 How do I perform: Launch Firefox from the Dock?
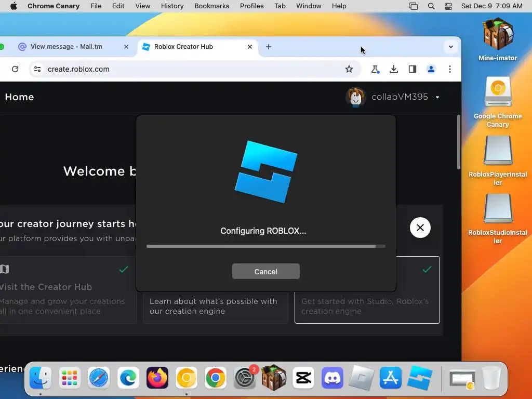(x=157, y=378)
